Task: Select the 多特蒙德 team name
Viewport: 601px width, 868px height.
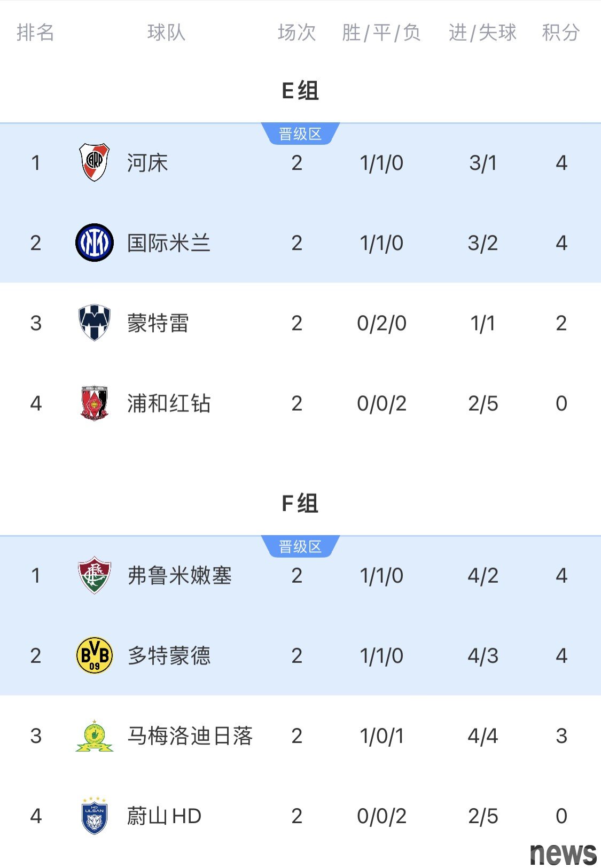Action: [169, 656]
